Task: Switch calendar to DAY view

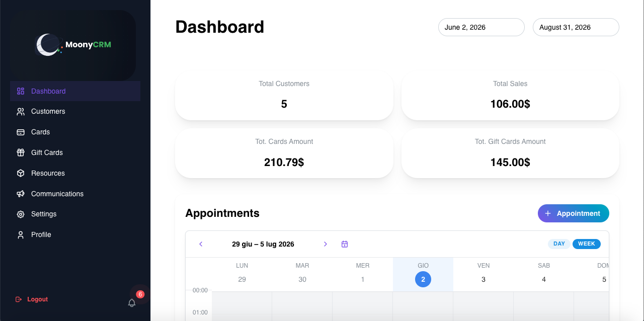Action: [559, 244]
